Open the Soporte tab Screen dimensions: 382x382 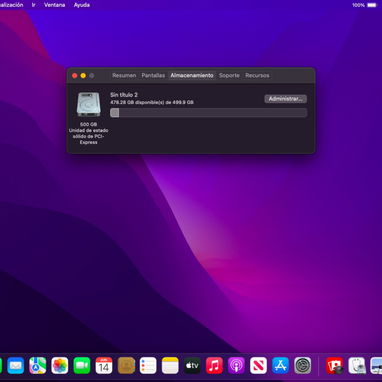(x=229, y=75)
